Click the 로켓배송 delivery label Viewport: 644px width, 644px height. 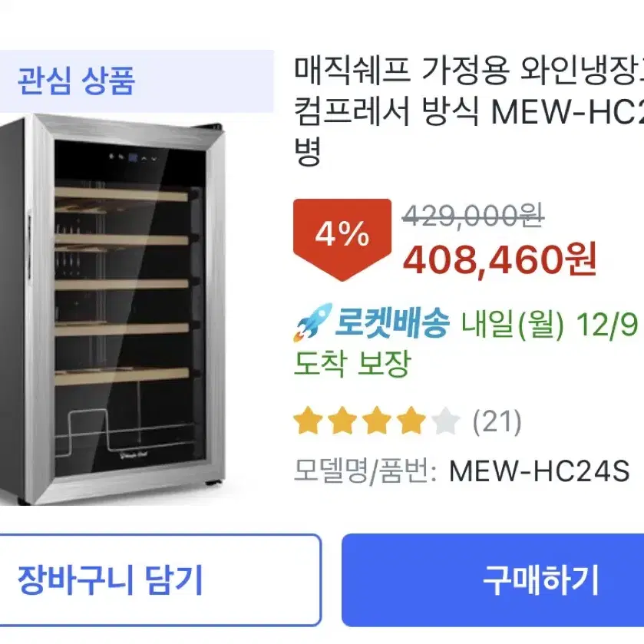(x=391, y=322)
